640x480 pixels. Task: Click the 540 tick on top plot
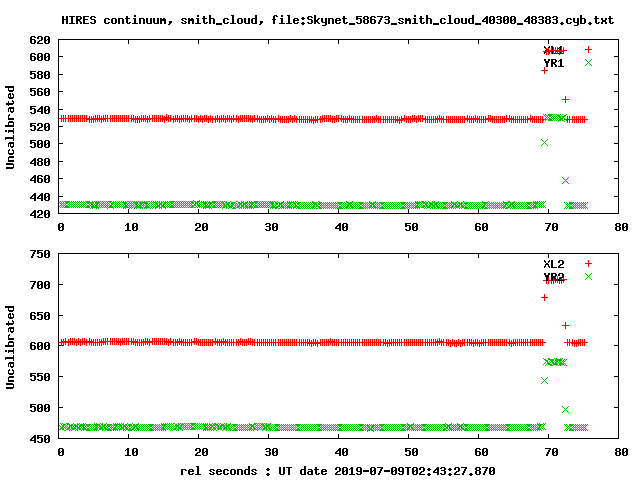(x=40, y=110)
